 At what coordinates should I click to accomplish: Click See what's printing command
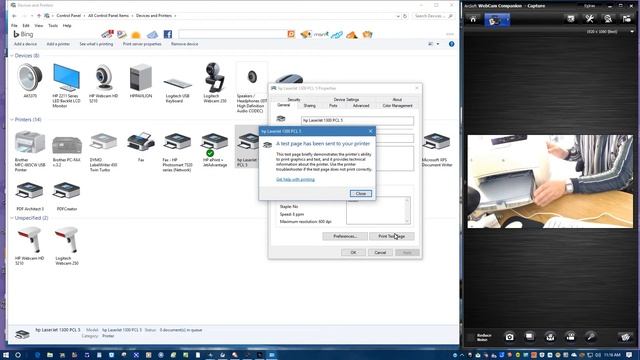tap(96, 44)
